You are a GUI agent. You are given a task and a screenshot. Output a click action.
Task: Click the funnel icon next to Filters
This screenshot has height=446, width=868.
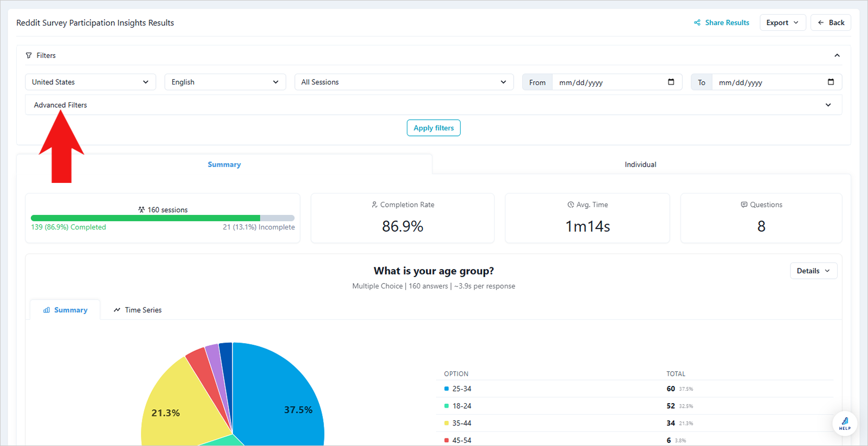pyautogui.click(x=29, y=55)
